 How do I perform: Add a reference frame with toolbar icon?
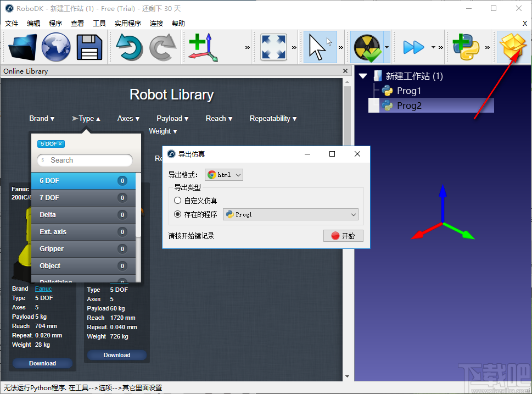click(x=203, y=47)
